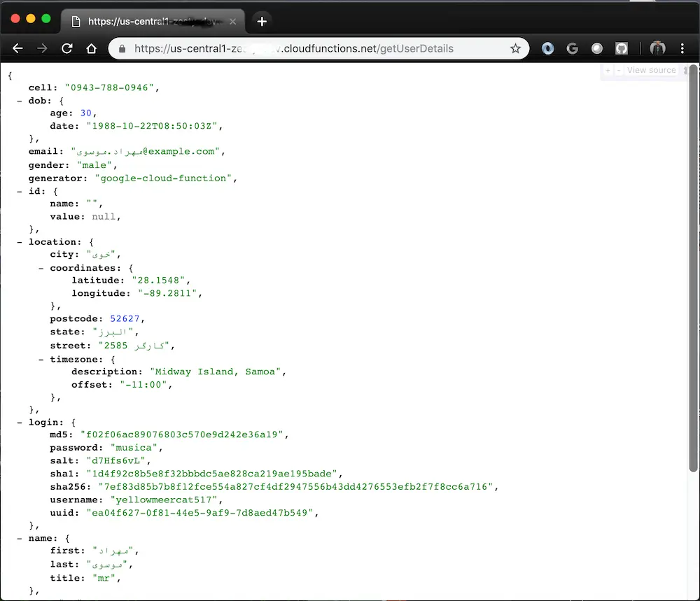
Task: Open the Chrome profile avatar
Action: (x=657, y=48)
